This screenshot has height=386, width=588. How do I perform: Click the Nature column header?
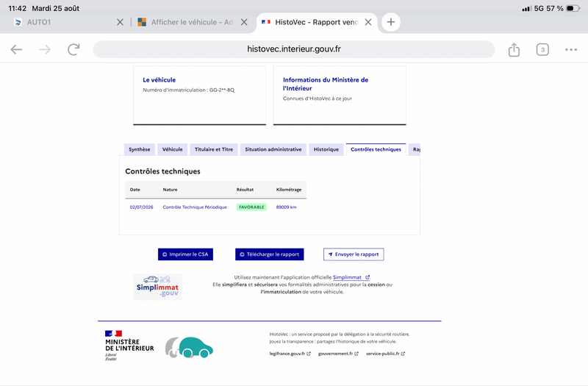(x=170, y=190)
